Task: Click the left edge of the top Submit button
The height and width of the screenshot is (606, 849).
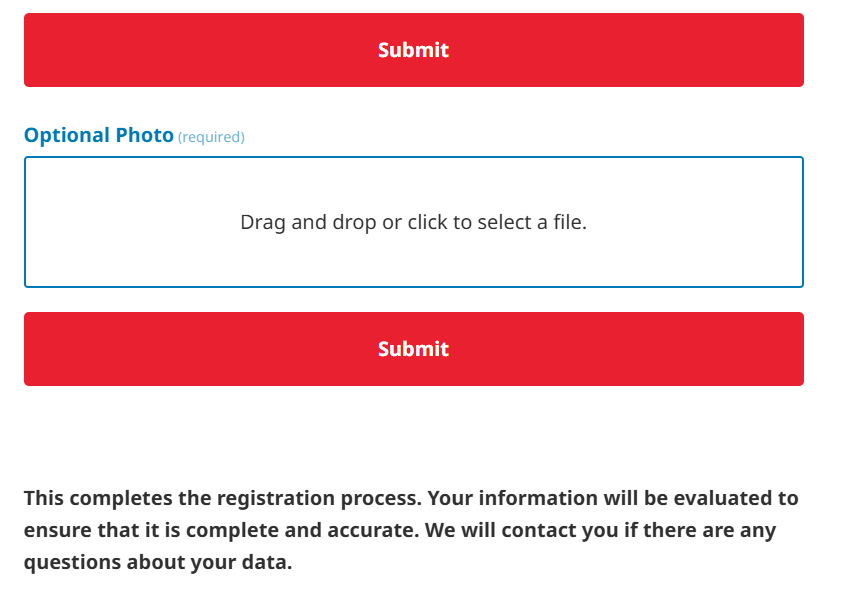Action: click(x=34, y=50)
